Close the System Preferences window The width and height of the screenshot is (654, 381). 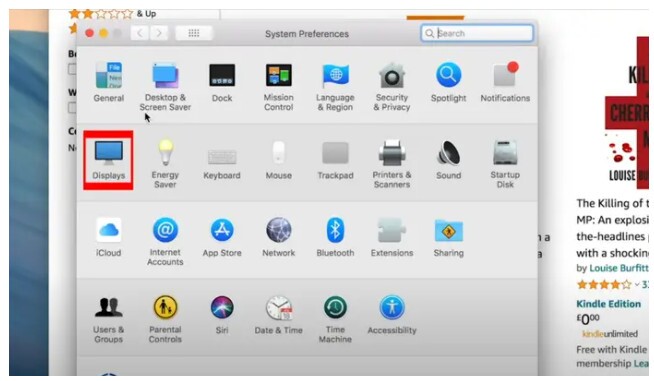pos(89,33)
